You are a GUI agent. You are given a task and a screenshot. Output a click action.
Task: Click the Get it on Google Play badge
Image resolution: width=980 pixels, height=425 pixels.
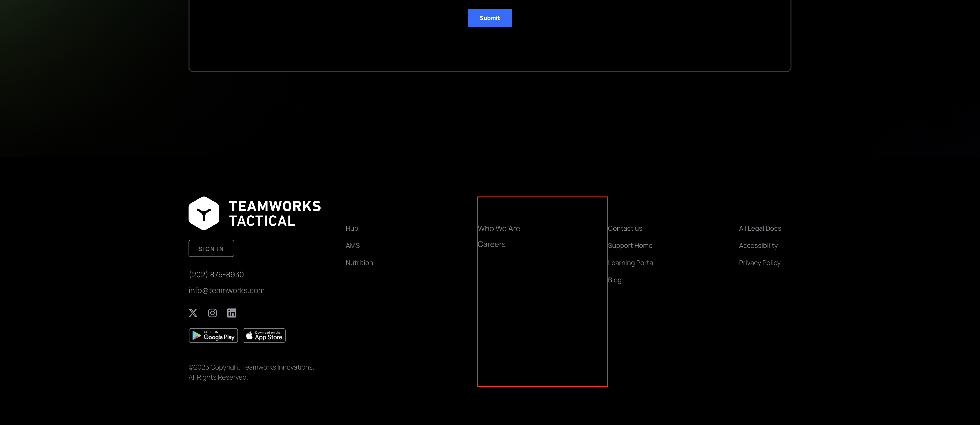[213, 335]
